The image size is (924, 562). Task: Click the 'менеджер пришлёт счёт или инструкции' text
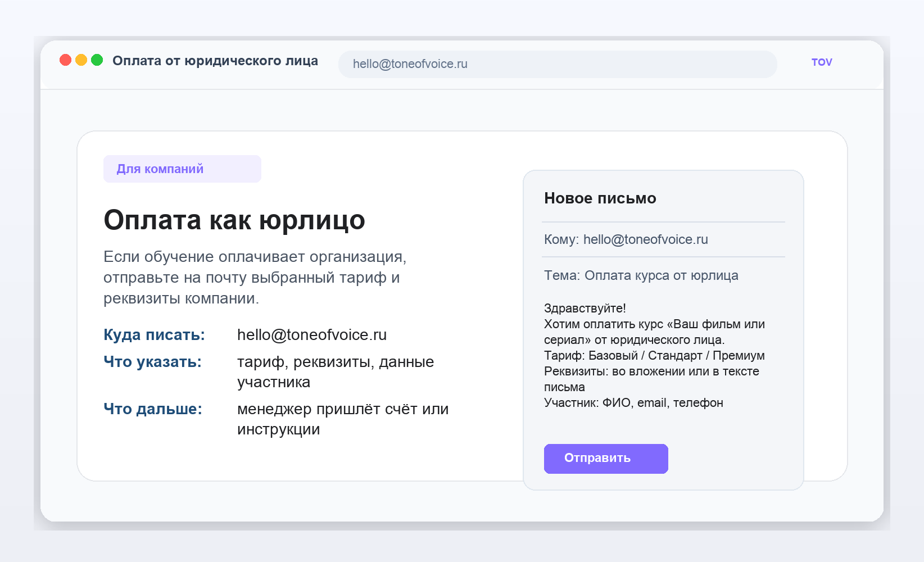pyautogui.click(x=343, y=419)
